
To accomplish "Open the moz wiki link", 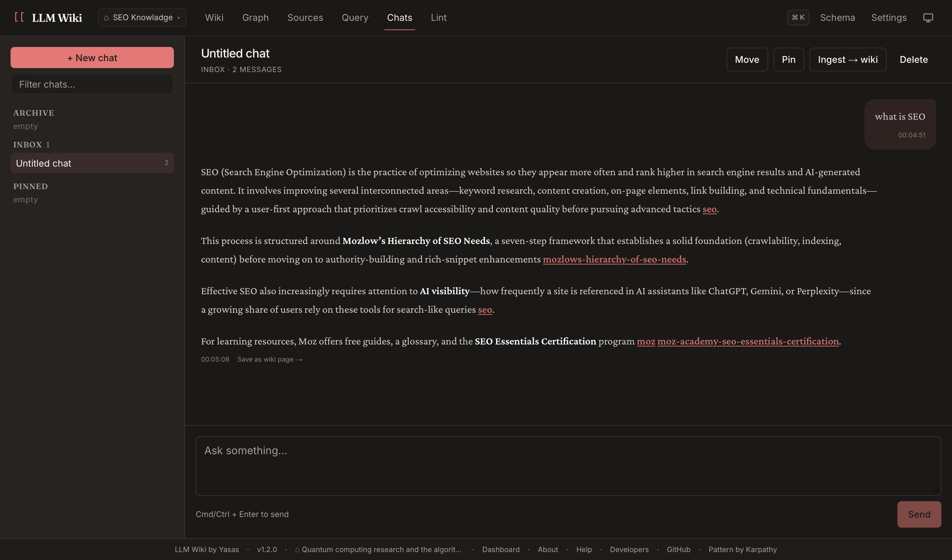I will [x=646, y=341].
